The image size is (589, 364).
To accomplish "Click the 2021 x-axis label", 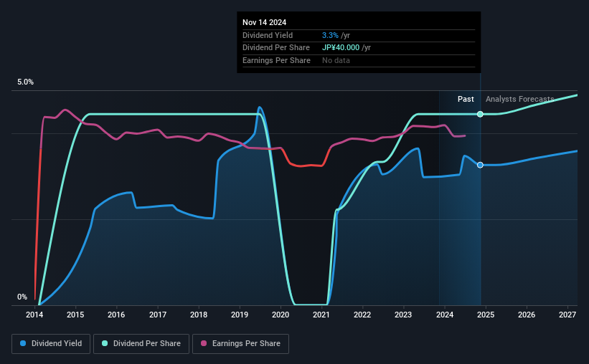I will pos(321,315).
